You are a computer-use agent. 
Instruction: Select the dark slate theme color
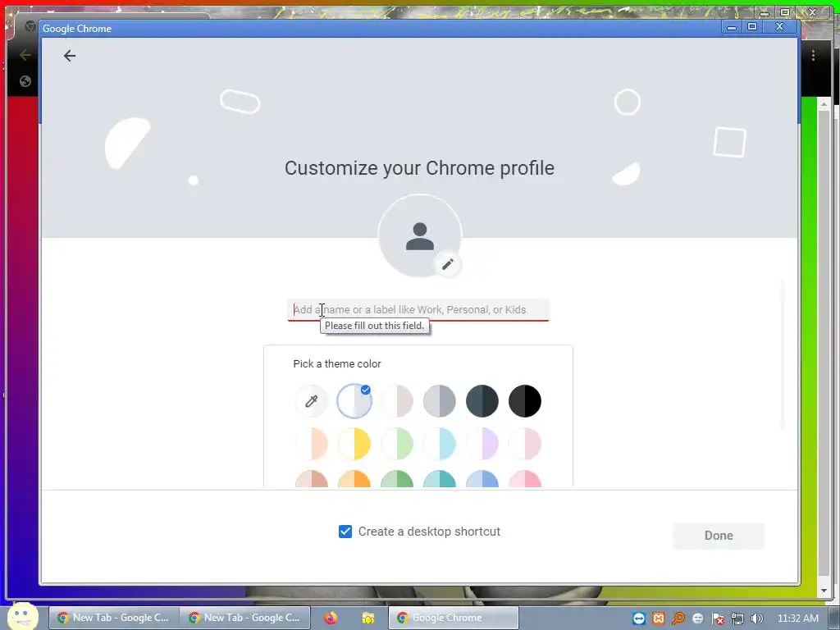[x=482, y=400]
